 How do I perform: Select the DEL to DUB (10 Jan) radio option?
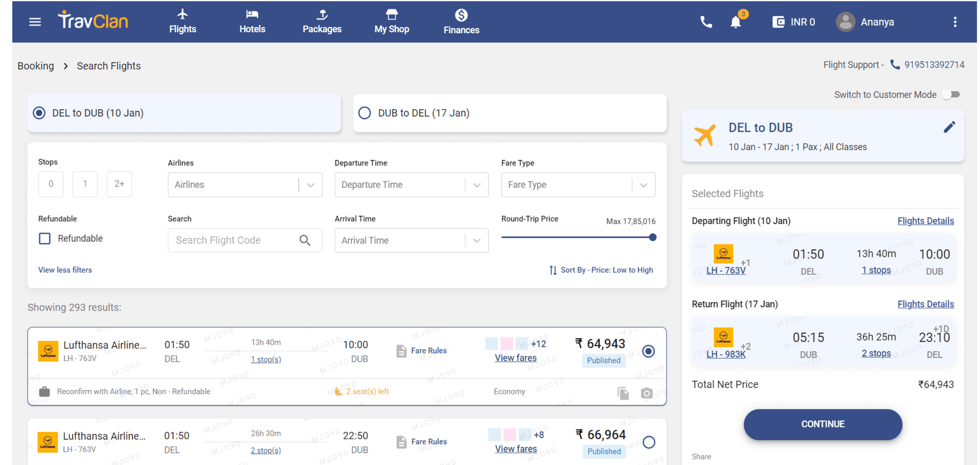[x=39, y=113]
